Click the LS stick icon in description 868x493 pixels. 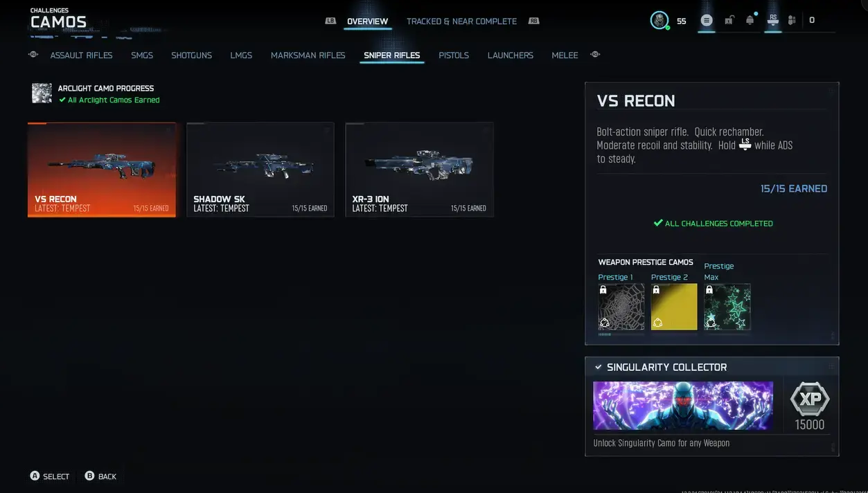click(745, 145)
